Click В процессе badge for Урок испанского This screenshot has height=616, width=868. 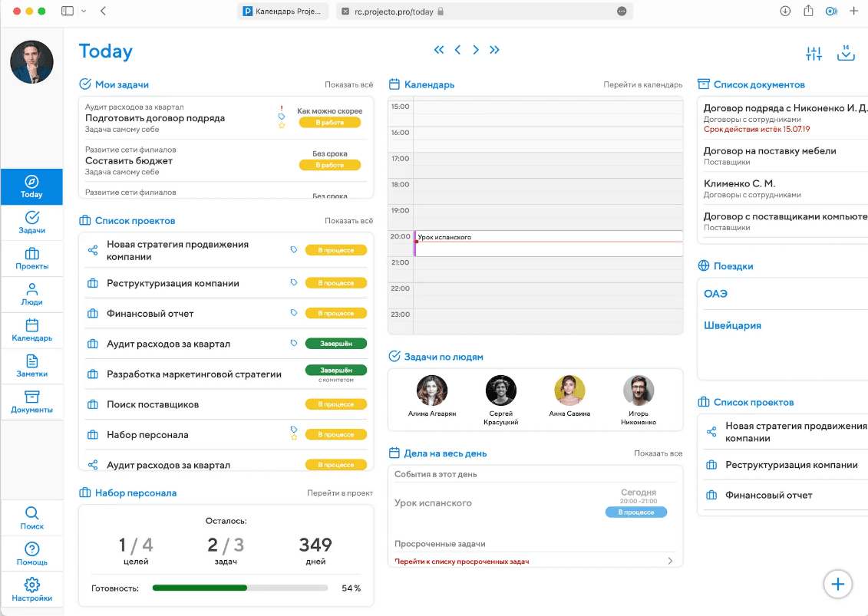(636, 512)
